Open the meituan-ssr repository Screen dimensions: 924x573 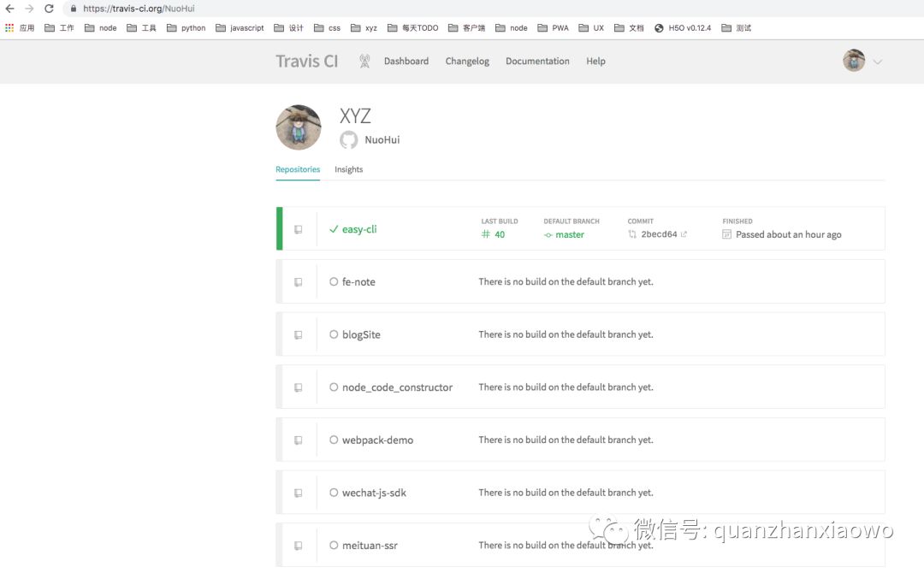[370, 546]
